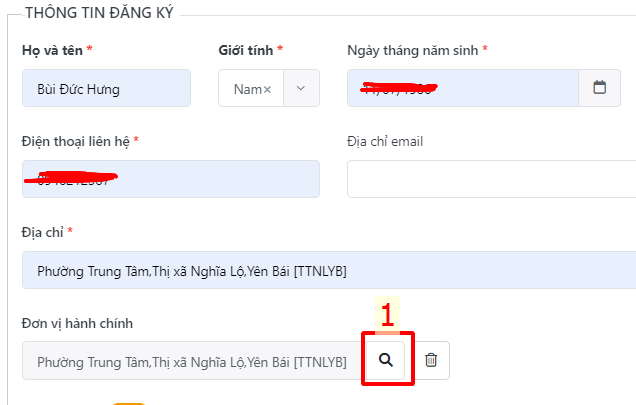
Task: Click the empty Địa chỉ email field
Action: click(492, 179)
